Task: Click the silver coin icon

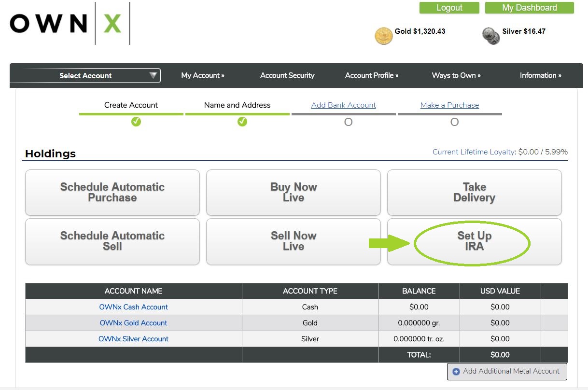Action: pos(491,36)
